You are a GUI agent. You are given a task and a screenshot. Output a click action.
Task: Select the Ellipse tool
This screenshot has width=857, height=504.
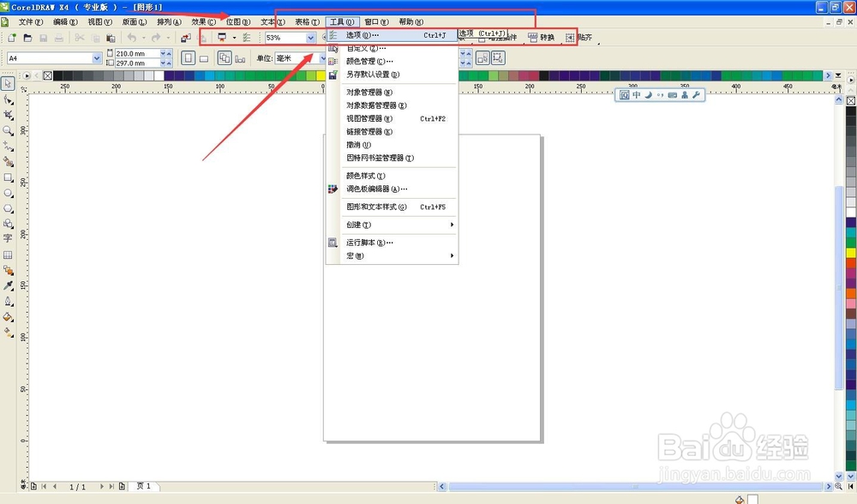point(8,193)
